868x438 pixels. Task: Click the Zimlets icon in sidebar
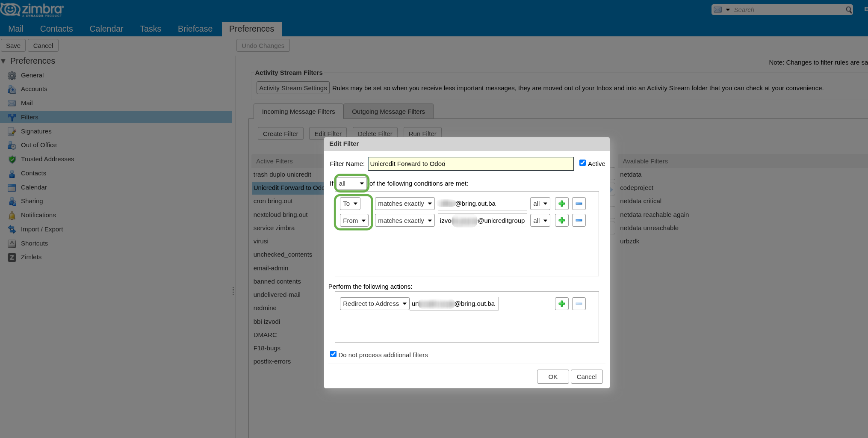click(12, 257)
